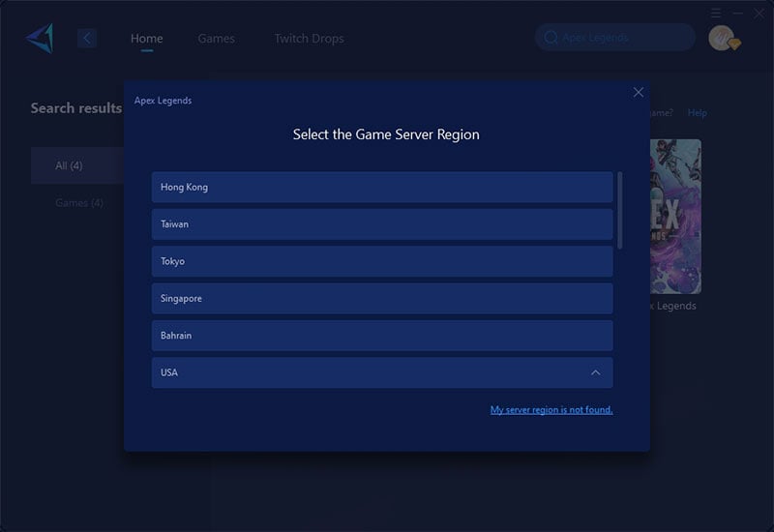Open the Apex Legends game thumbnail

[675, 217]
